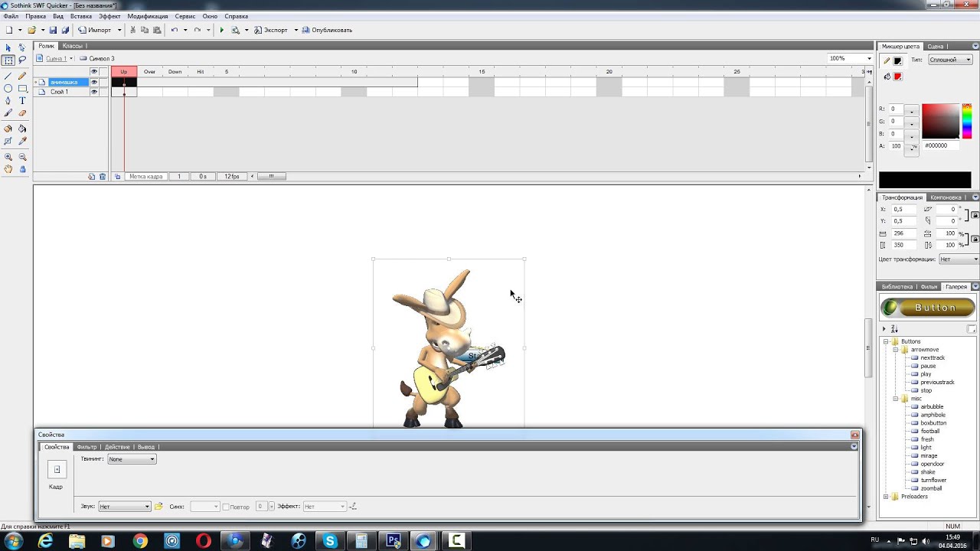The height and width of the screenshot is (551, 980).
Task: Switch to the Библиотека tab
Action: point(897,287)
